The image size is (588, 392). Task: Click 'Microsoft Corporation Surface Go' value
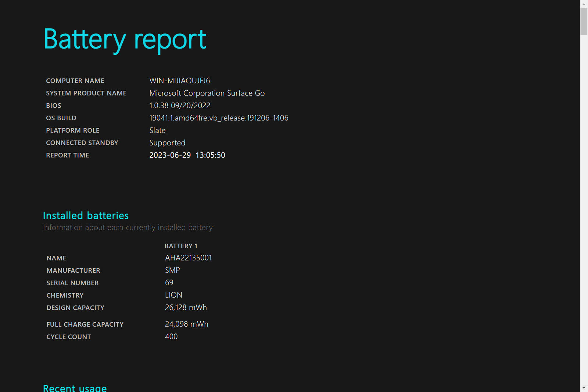[207, 93]
